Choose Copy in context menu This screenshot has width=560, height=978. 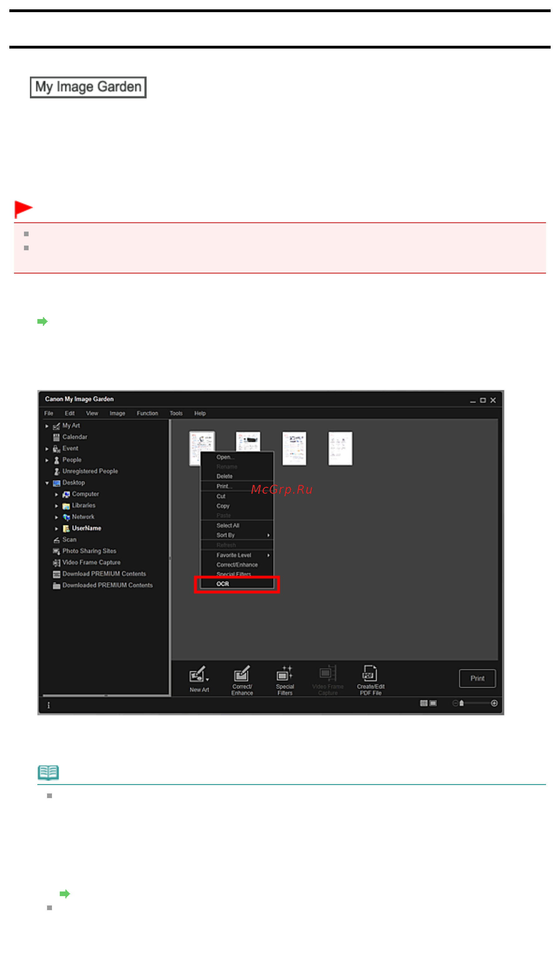coord(237,506)
